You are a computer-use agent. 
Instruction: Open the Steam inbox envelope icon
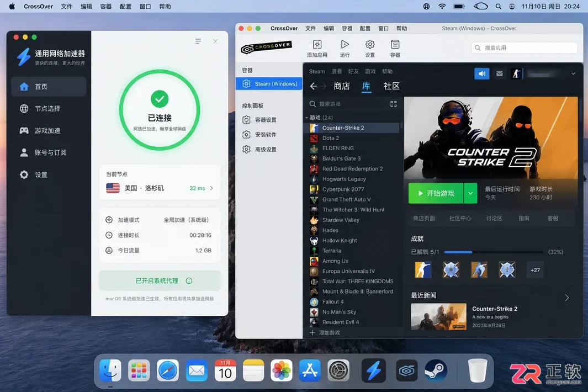[x=500, y=74]
